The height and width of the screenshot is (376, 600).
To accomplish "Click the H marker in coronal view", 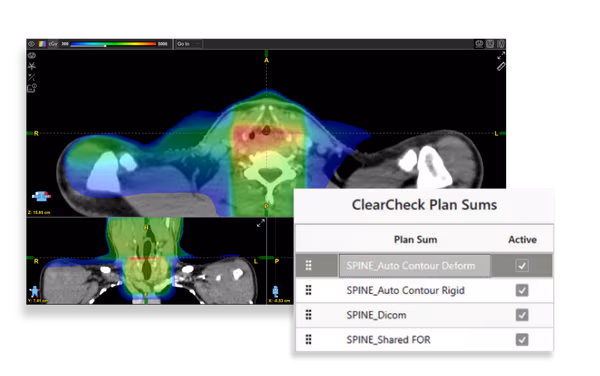I will pyautogui.click(x=146, y=228).
